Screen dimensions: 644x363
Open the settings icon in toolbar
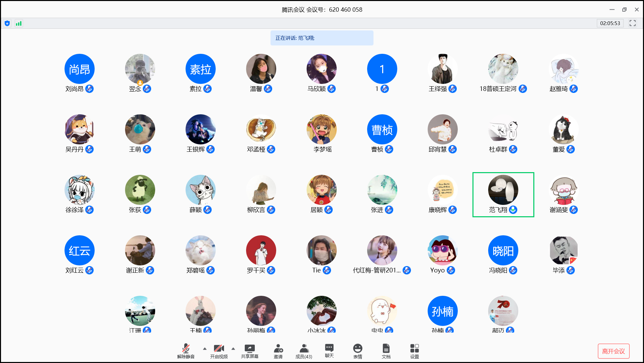414,349
